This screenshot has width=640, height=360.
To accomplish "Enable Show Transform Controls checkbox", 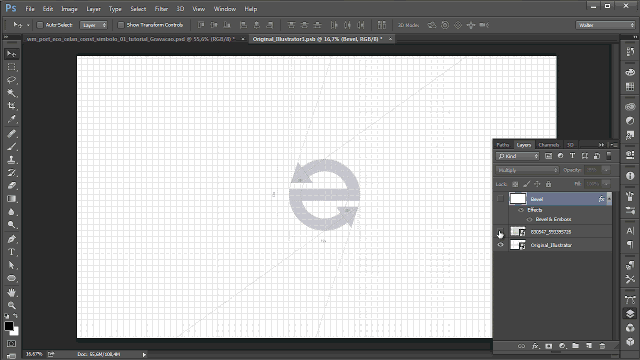I will [121, 25].
